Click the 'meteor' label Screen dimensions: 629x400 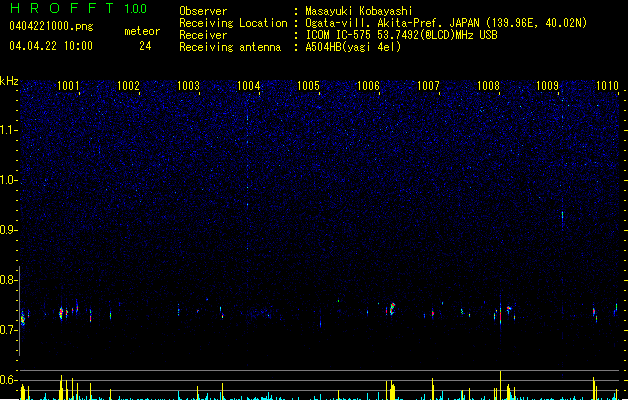pyautogui.click(x=142, y=31)
